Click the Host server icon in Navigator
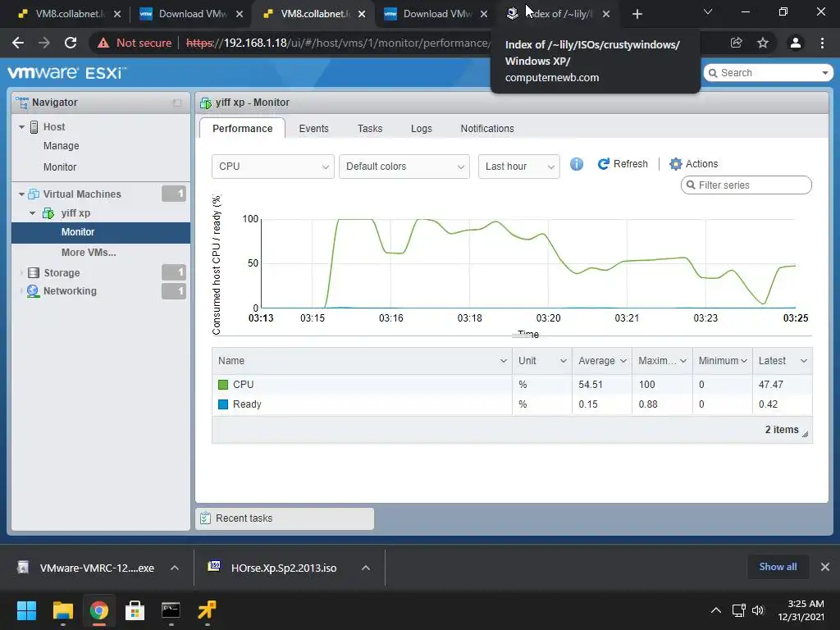 point(34,127)
